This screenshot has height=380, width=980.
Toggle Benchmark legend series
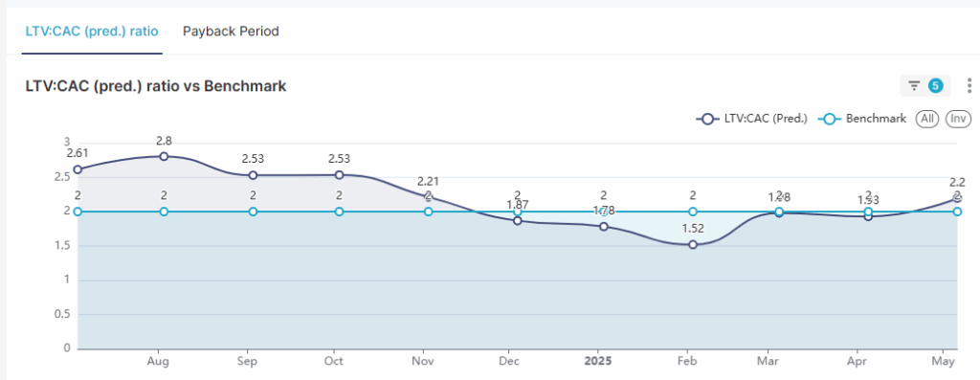pos(862,119)
